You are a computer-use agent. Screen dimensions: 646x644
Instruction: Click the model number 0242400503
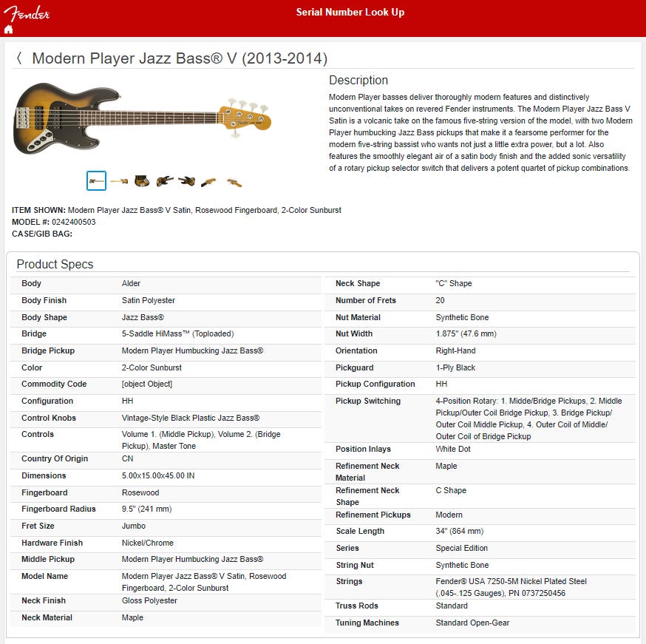coord(73,222)
